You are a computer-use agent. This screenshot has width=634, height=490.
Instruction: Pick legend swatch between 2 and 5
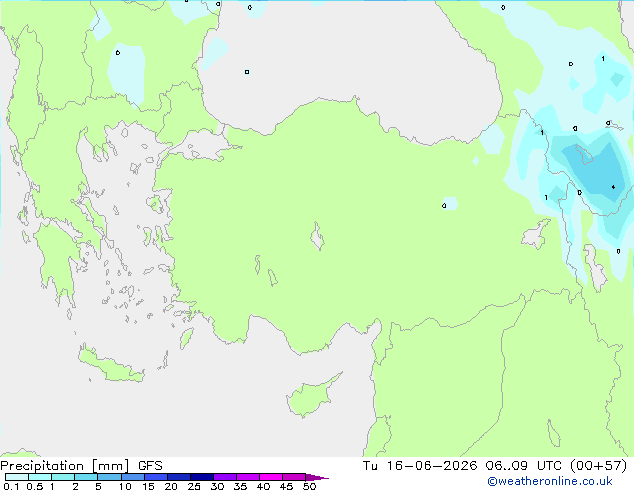click(86, 477)
